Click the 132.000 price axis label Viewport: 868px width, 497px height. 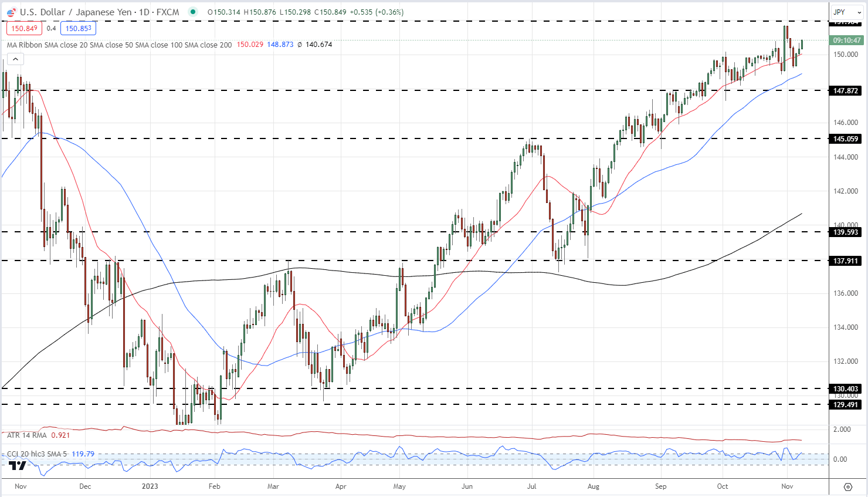tap(846, 361)
